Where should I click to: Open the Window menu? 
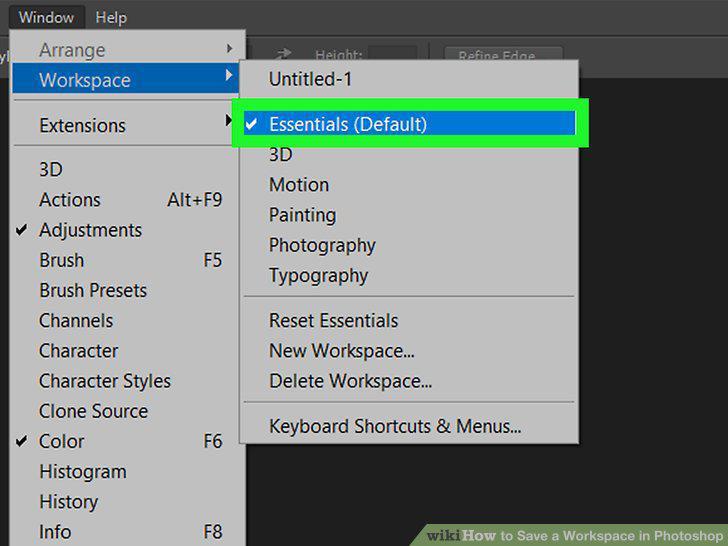coord(46,18)
